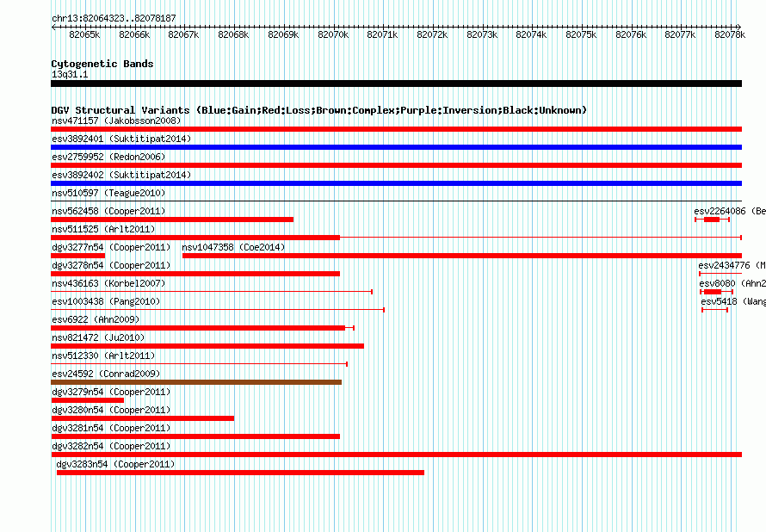Open dgv3277n54 (Cooper2011) label
The image size is (766, 532).
111,247
